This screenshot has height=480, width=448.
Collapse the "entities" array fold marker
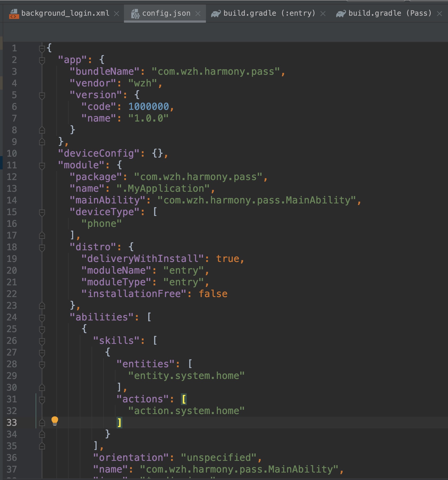[42, 365]
